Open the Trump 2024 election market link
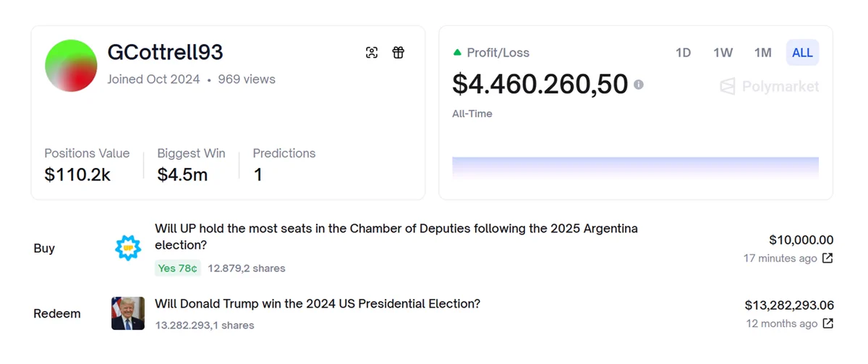868x364 pixels. click(x=318, y=304)
